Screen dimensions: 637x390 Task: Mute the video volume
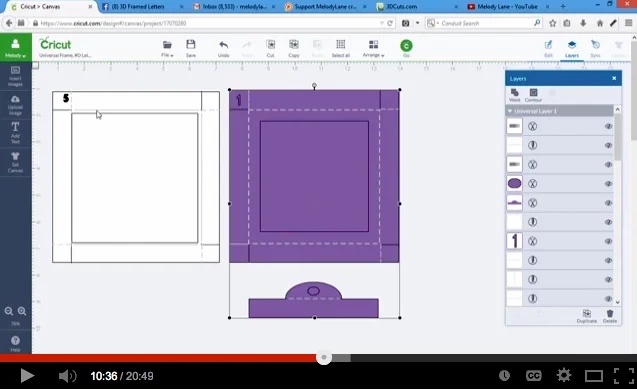(67, 376)
